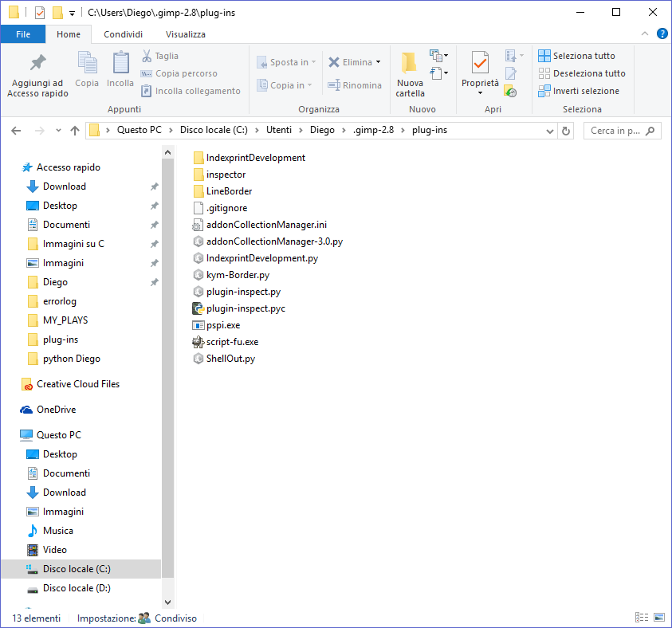Viewport: 672px width, 628px height.
Task: Collapse the ribbon with the chevron
Action: 645,33
